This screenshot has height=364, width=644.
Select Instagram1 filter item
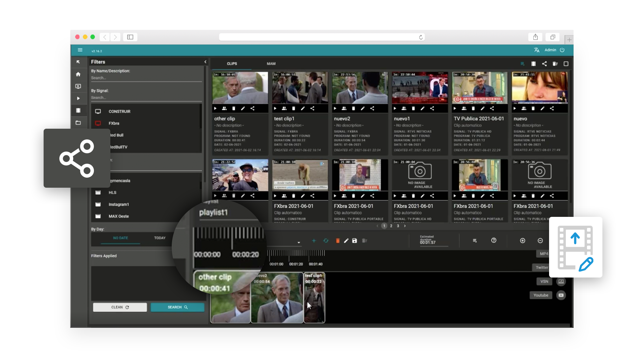click(146, 204)
